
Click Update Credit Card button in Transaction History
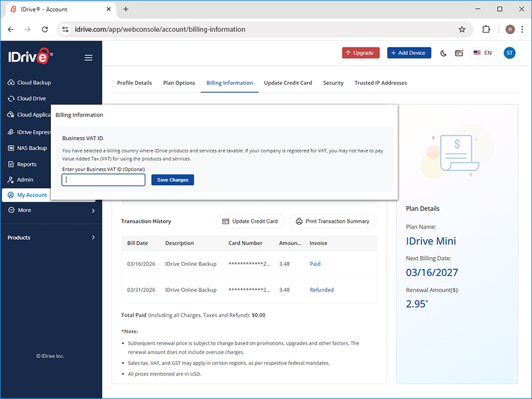(250, 221)
